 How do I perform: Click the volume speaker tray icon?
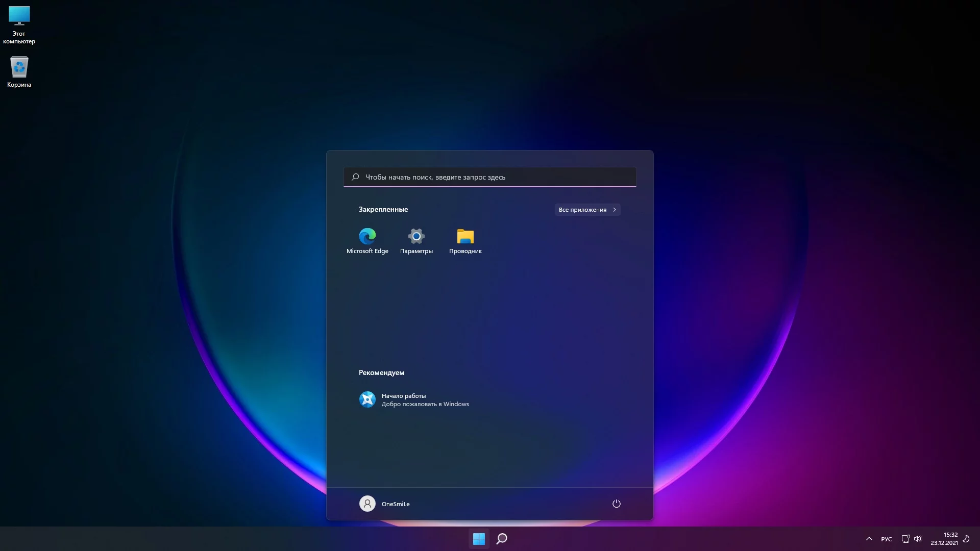click(918, 539)
